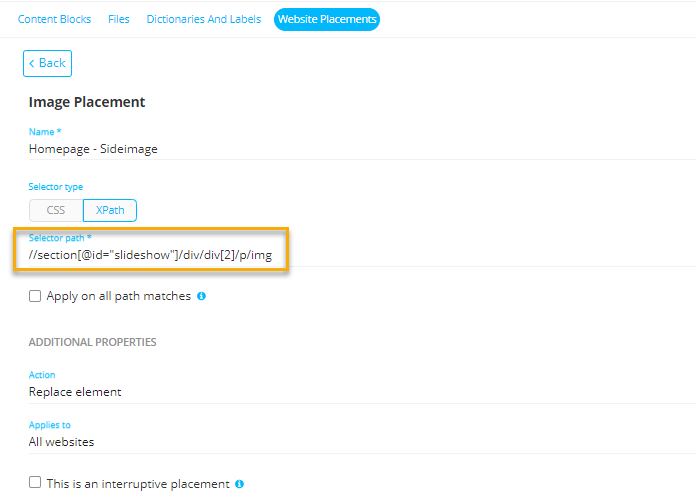
Task: Choose the XPath selector type
Action: point(110,210)
